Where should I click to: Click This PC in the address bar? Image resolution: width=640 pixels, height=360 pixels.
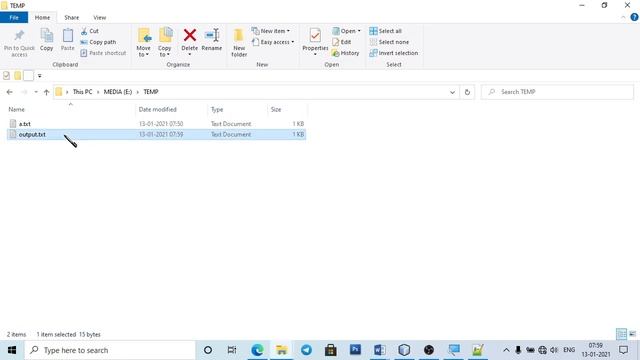pyautogui.click(x=82, y=92)
